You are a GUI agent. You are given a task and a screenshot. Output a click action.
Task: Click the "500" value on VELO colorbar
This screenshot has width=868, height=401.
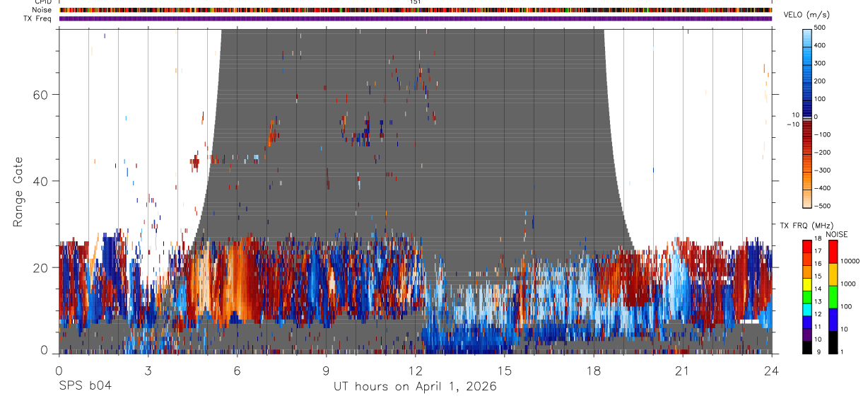click(821, 27)
